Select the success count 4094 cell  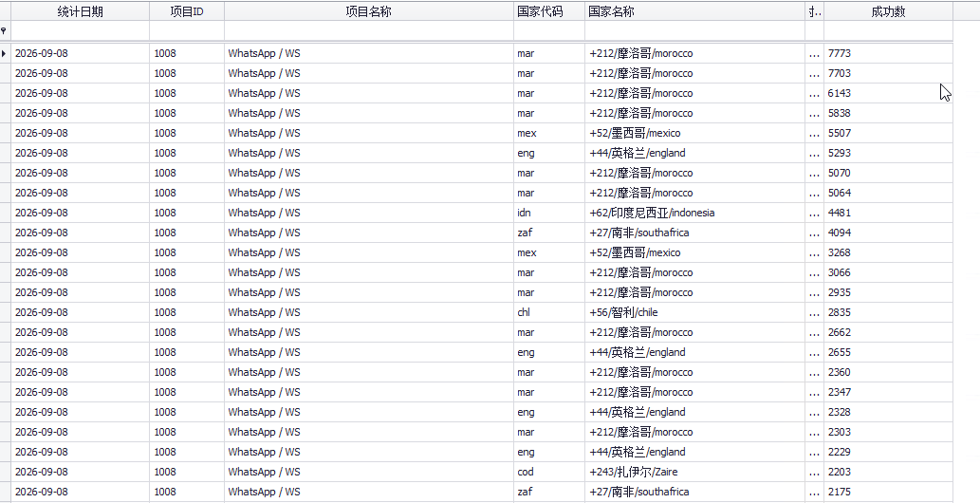click(x=888, y=233)
